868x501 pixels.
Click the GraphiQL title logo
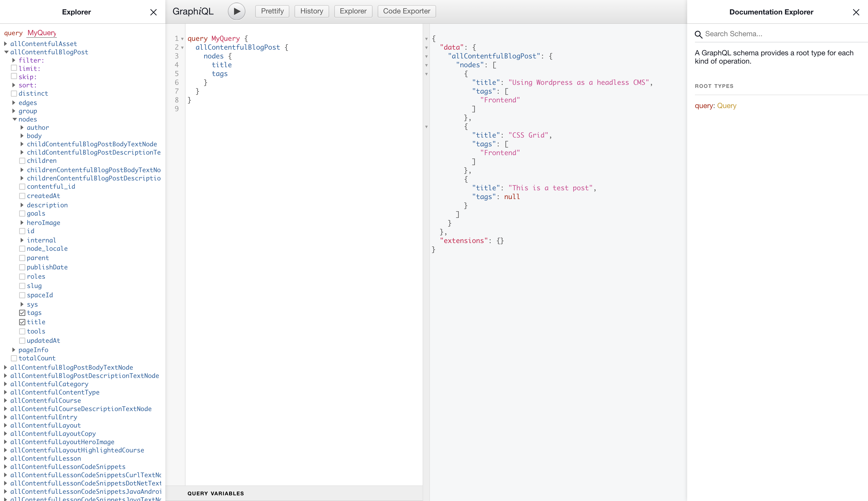coord(193,11)
